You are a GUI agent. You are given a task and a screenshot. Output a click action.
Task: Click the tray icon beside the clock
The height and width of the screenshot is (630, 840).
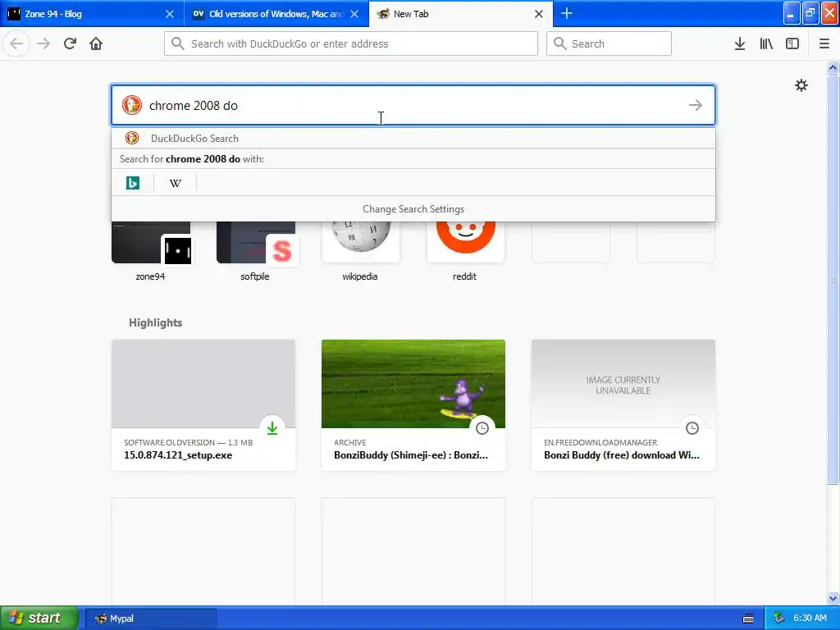click(779, 619)
